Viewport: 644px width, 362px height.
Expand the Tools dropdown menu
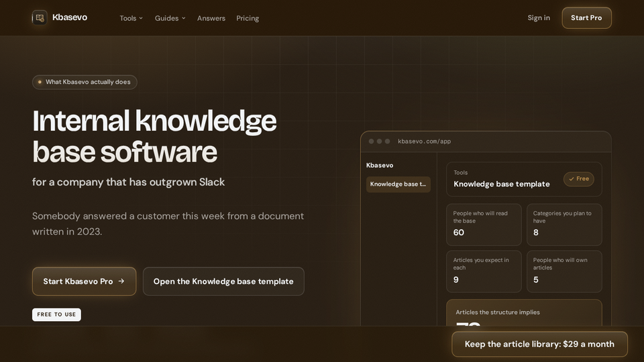(x=131, y=18)
